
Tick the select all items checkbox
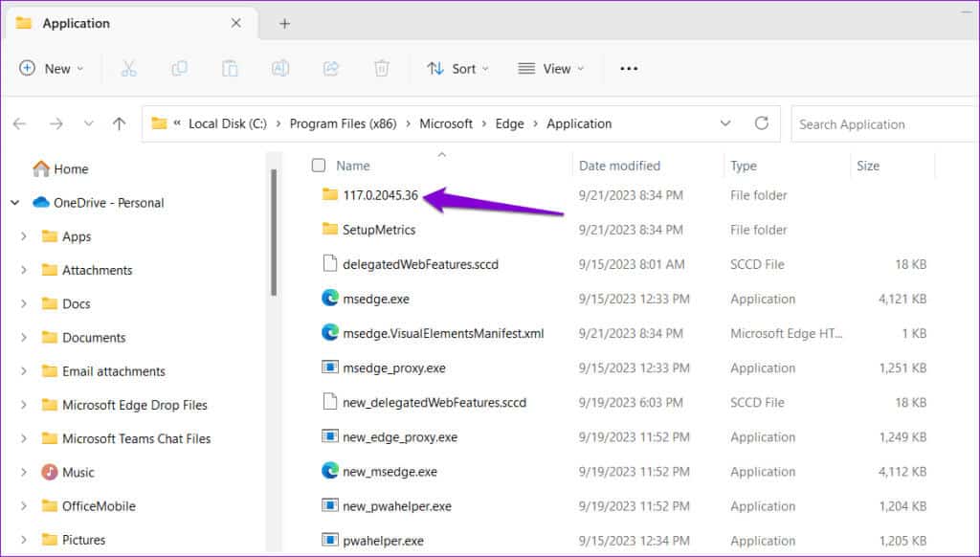(319, 165)
